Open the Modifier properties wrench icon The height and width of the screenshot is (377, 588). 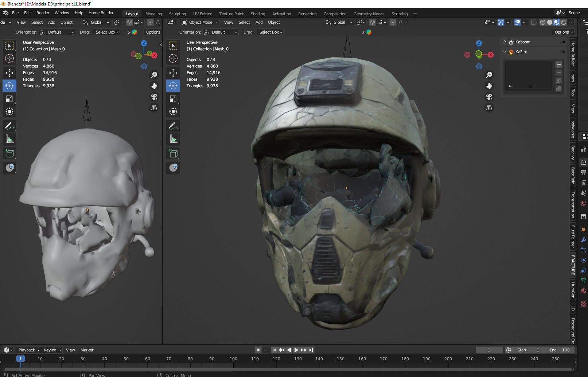point(584,240)
